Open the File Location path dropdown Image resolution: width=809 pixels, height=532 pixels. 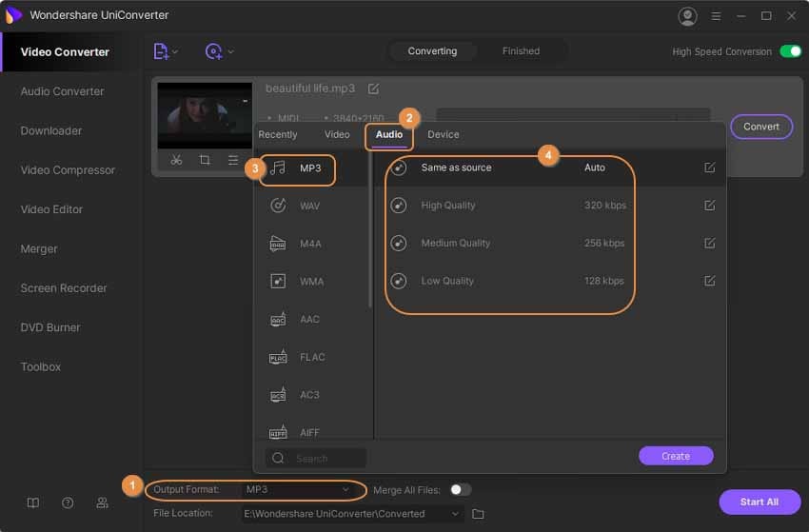(455, 513)
